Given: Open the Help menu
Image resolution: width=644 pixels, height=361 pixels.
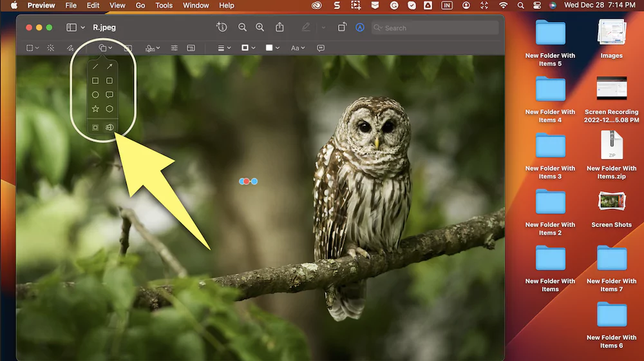Looking at the screenshot, I should [x=226, y=5].
